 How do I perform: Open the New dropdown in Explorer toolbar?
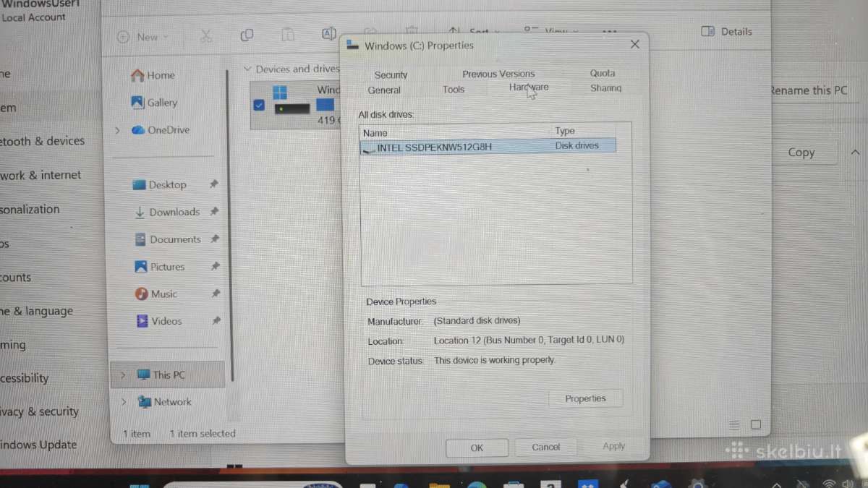143,37
